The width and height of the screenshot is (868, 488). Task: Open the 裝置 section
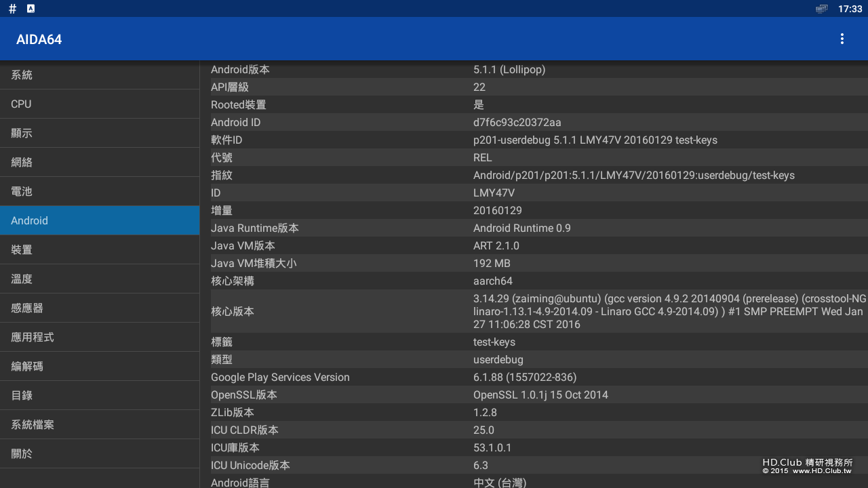100,249
